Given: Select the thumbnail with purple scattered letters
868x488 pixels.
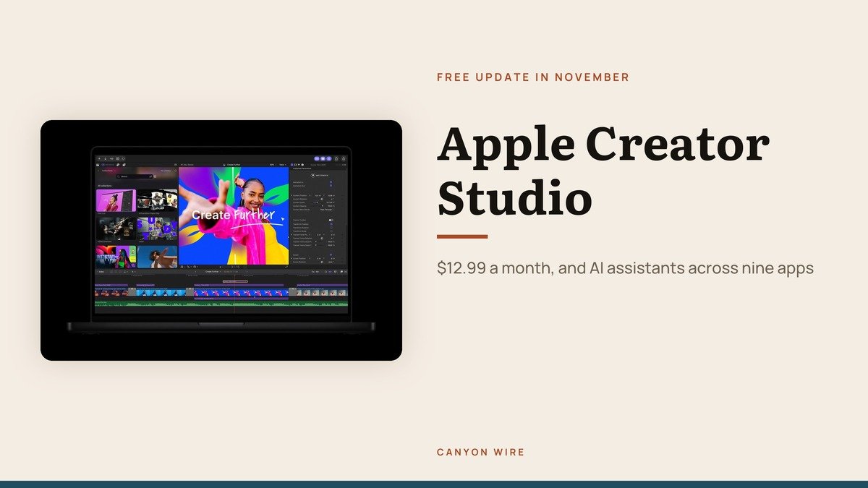Looking at the screenshot, I should [x=157, y=228].
